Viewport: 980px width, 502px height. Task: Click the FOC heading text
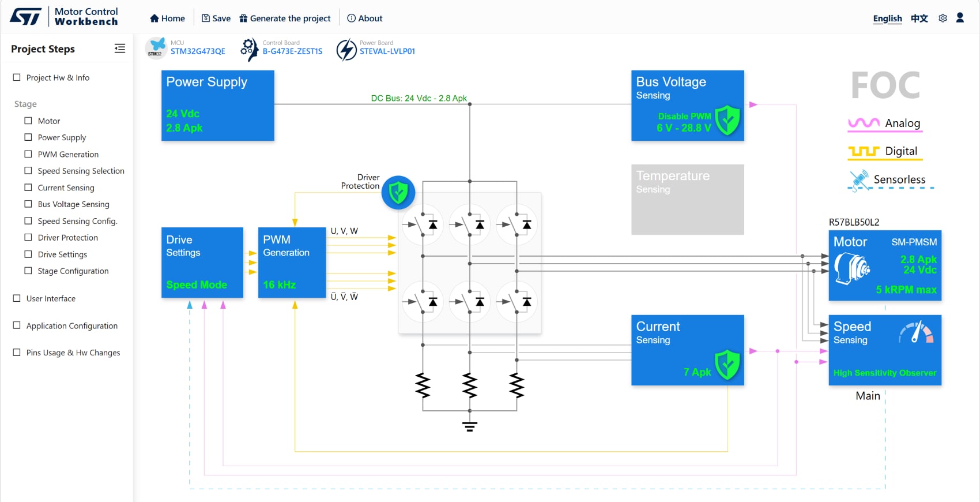[x=885, y=85]
